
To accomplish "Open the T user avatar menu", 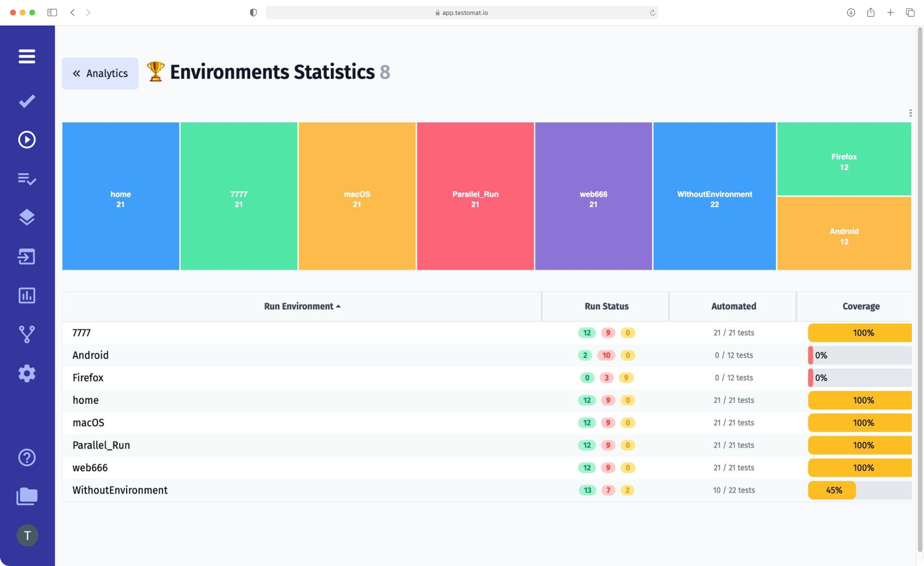I will point(27,535).
